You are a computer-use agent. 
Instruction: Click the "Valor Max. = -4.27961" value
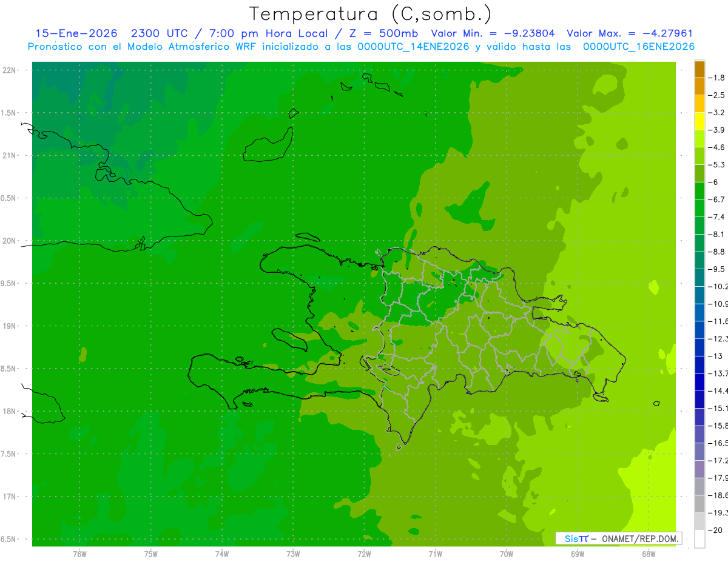coord(629,33)
